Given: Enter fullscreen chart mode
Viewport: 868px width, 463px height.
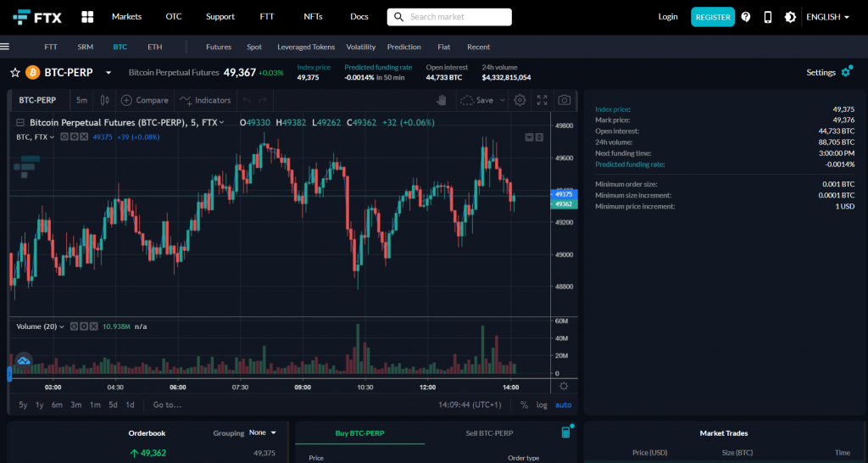Looking at the screenshot, I should tap(542, 100).
